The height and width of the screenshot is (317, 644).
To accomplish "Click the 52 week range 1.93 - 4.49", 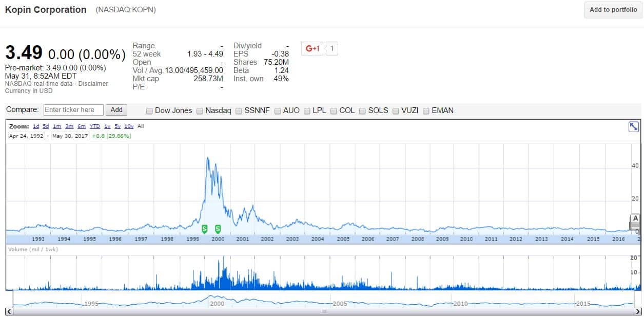I will (205, 54).
